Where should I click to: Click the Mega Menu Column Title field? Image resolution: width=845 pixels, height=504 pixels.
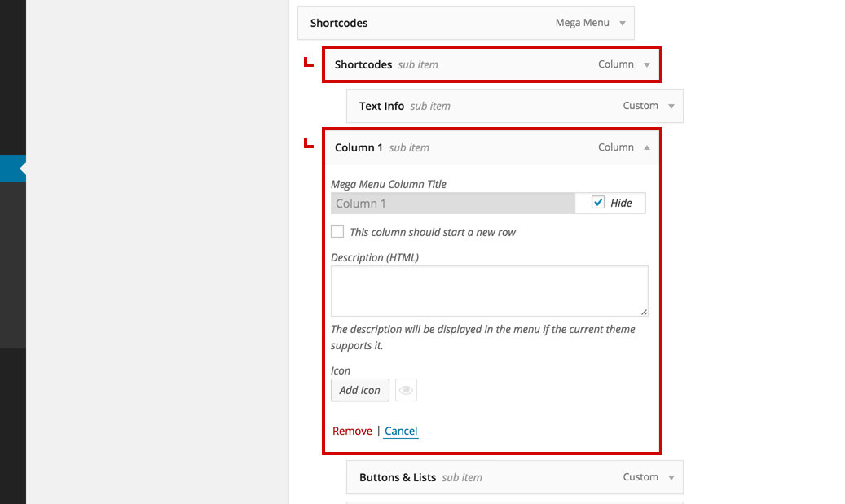pyautogui.click(x=453, y=204)
